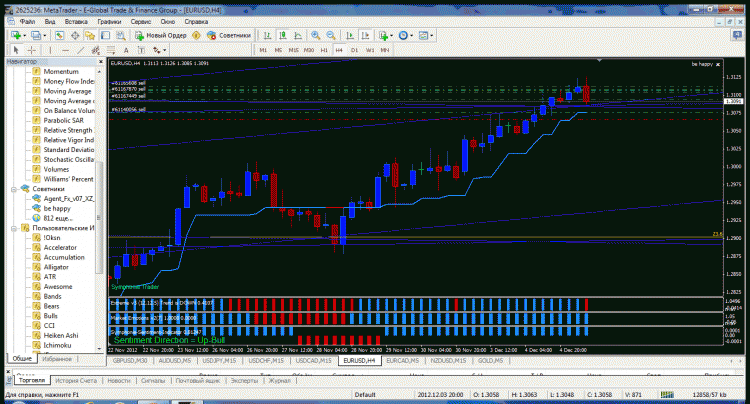Switch timeframe to M5
The image size is (750, 404).
point(278,50)
